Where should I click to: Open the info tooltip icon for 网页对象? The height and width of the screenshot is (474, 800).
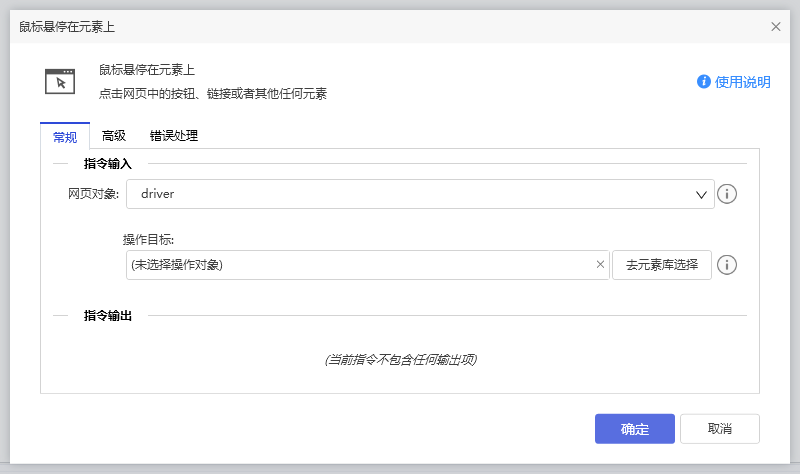coord(728,194)
